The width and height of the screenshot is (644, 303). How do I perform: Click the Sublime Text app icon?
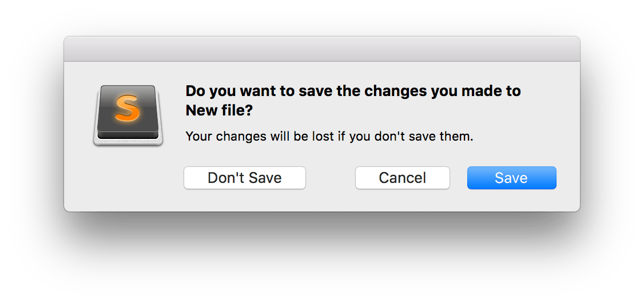128,114
